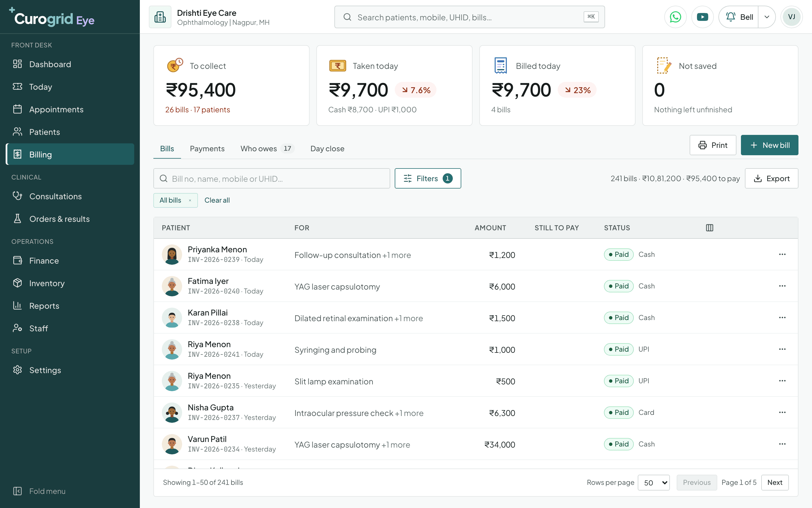Viewport: 812px width, 508px height.
Task: Select the Bills tab
Action: (x=167, y=148)
